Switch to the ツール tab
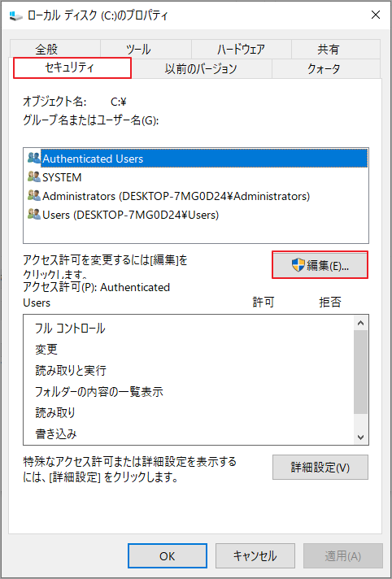The width and height of the screenshot is (392, 579). click(146, 49)
